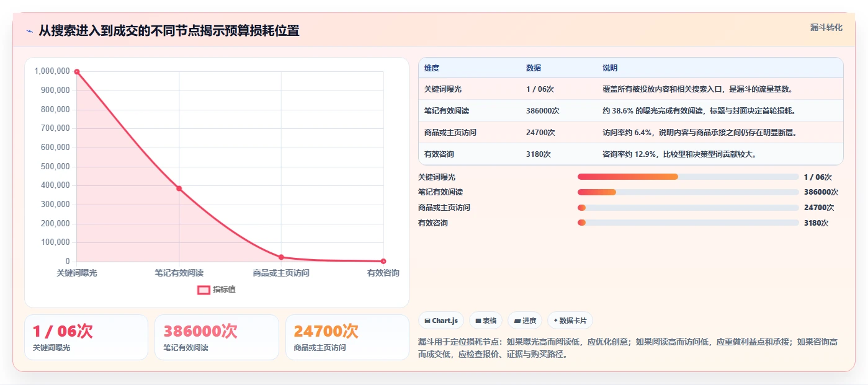
Task: Click the 100,000 y-axis label
Action: 55,242
